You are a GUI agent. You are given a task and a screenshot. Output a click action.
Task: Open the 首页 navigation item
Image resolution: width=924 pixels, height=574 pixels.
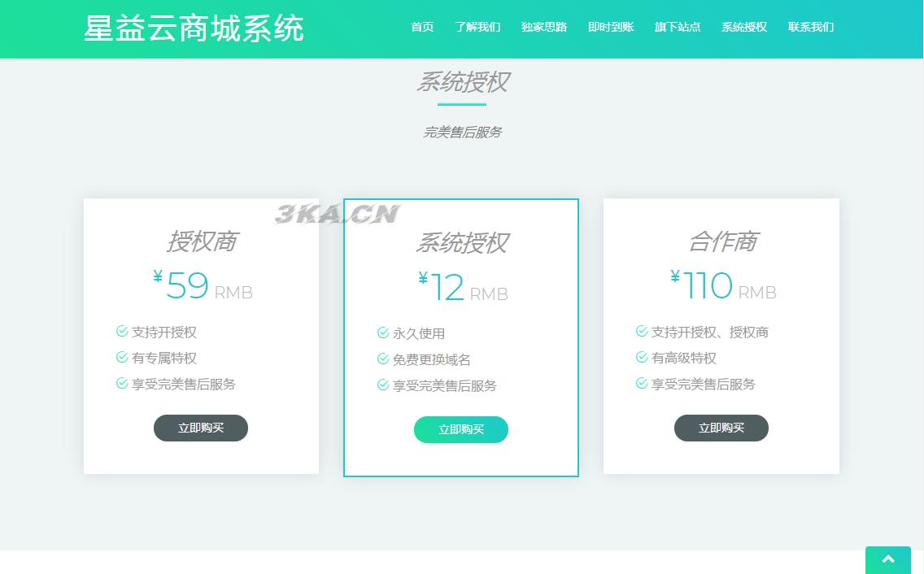(x=422, y=27)
